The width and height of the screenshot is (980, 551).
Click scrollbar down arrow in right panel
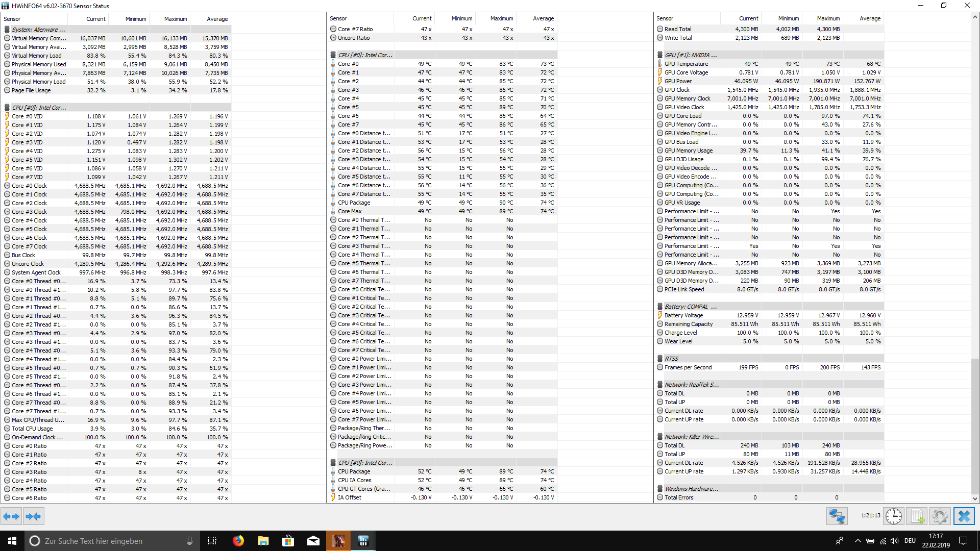(x=975, y=498)
